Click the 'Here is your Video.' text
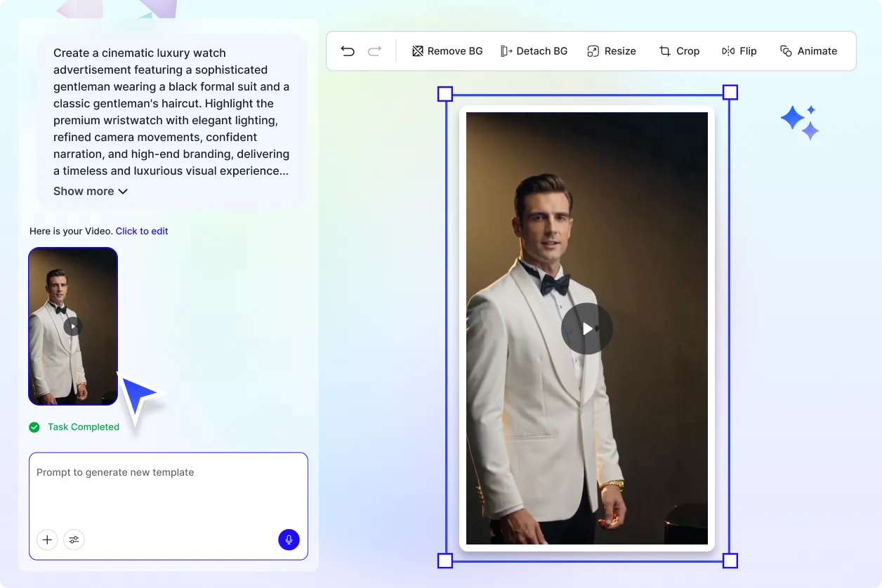The width and height of the screenshot is (882, 588). pos(71,231)
